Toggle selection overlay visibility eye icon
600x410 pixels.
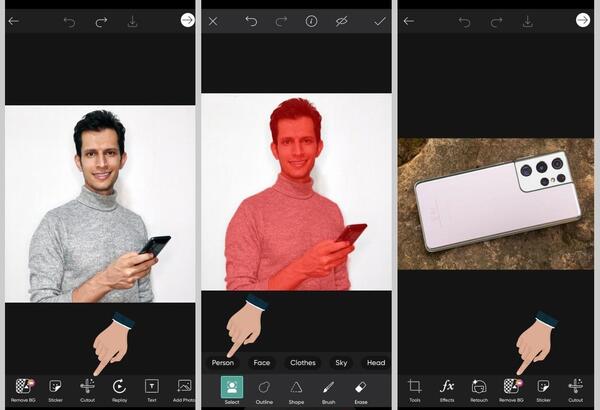pos(341,21)
